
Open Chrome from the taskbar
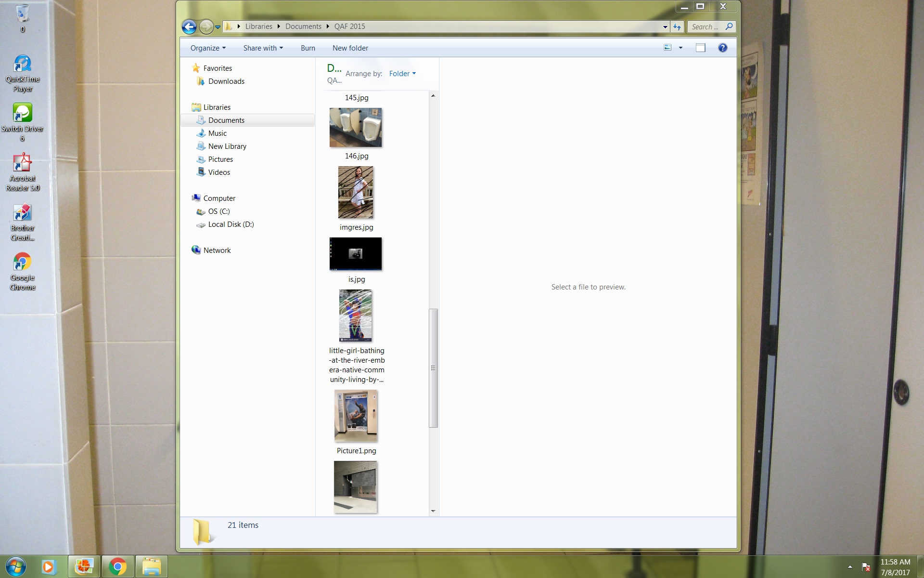(x=117, y=567)
